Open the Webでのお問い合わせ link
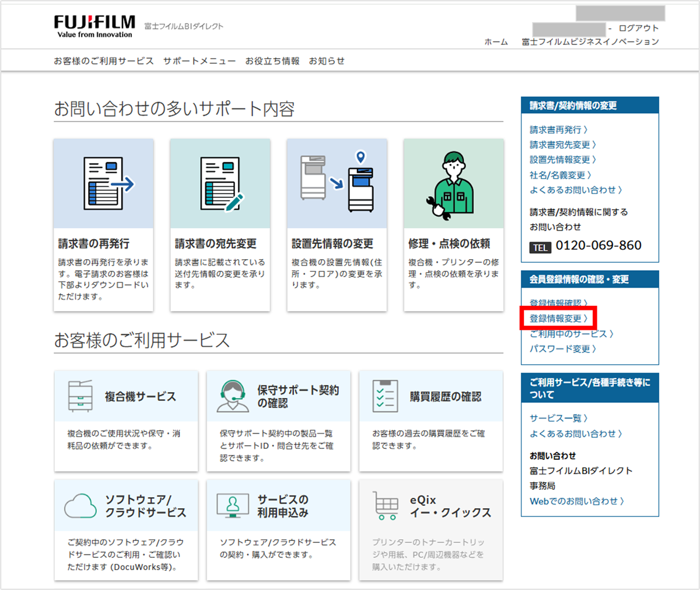700x590 pixels. click(x=576, y=501)
